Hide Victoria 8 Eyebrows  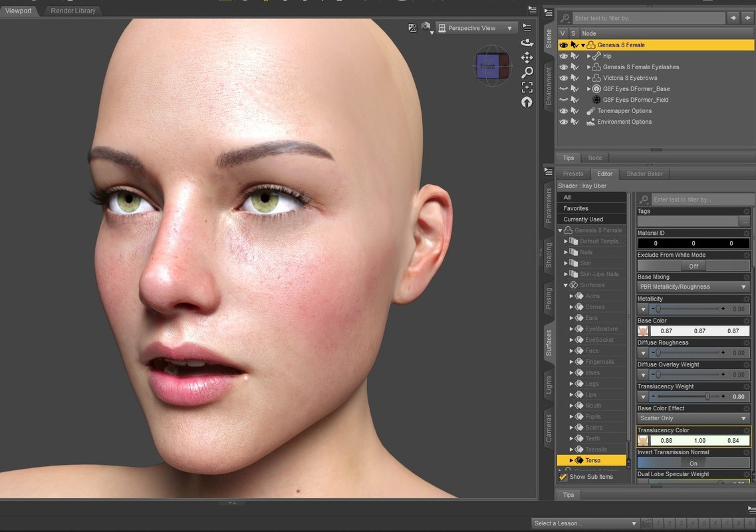(563, 78)
